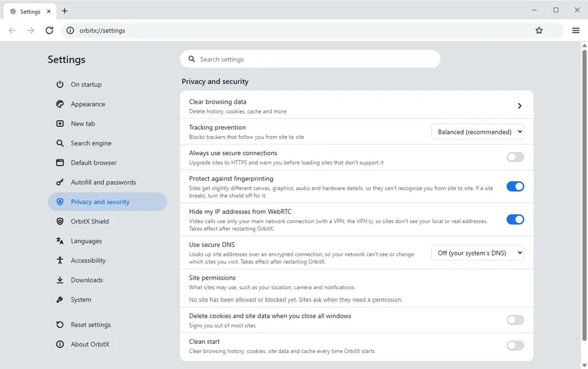Turn off Protect against fingerprinting
588x369 pixels.
click(x=515, y=186)
